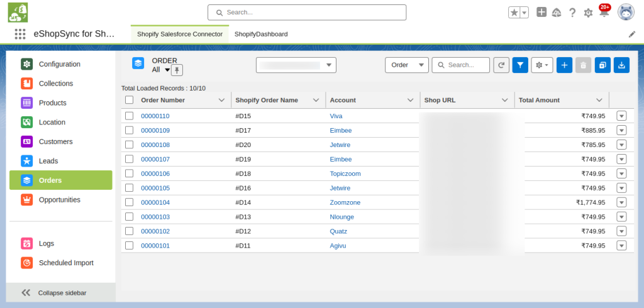Open Customers in the sidebar

(61, 141)
